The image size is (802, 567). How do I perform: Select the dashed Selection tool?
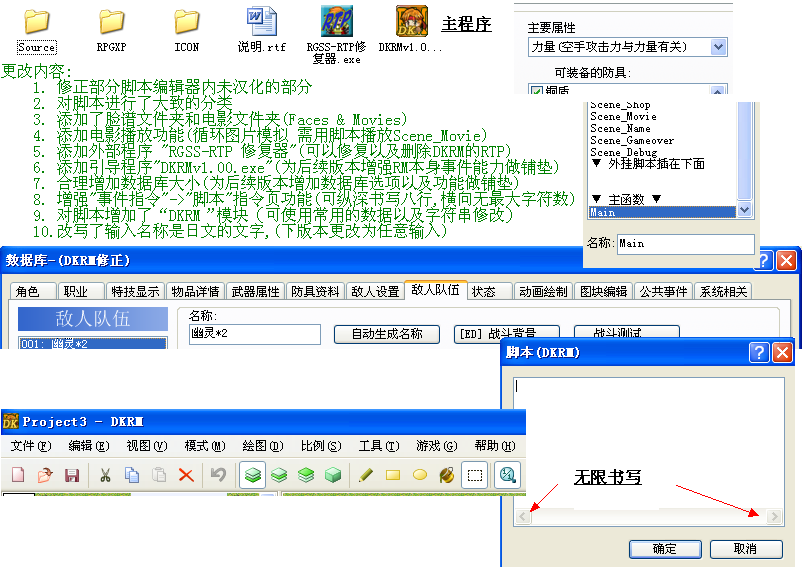click(x=475, y=475)
